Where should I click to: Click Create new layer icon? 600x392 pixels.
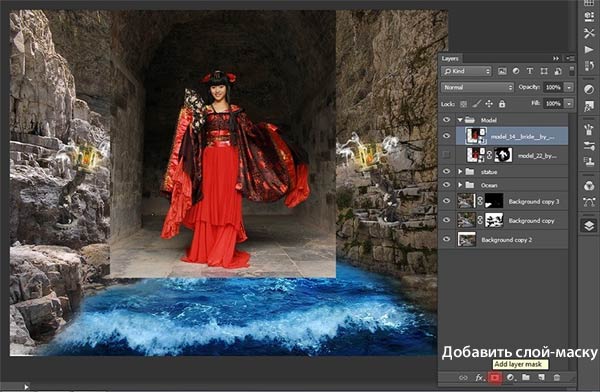pos(541,377)
